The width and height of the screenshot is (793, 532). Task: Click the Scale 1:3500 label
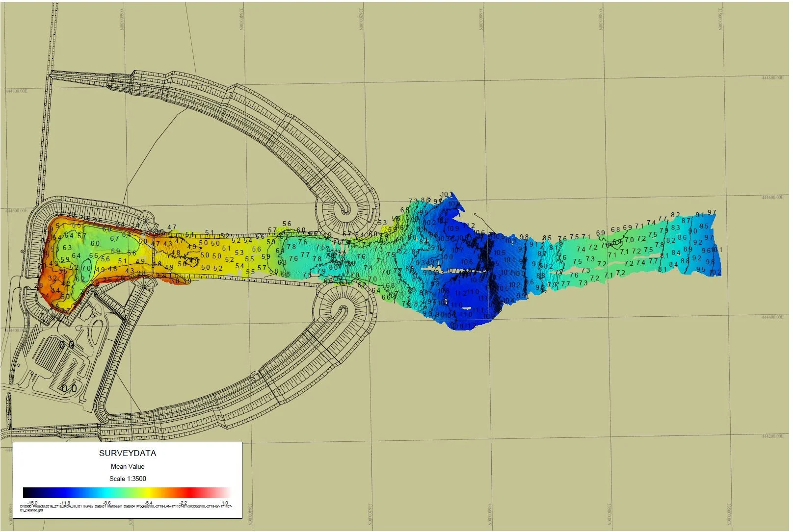click(128, 479)
